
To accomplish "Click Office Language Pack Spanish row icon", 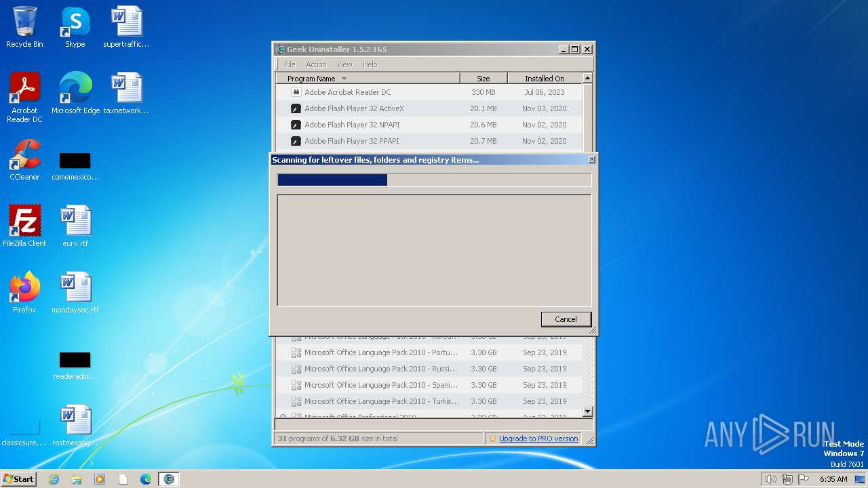I will tap(296, 385).
